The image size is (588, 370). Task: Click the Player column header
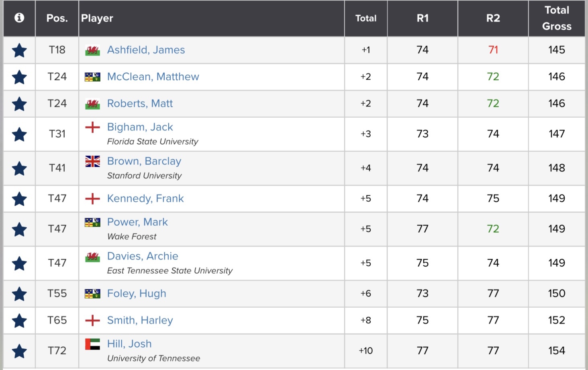(x=97, y=18)
